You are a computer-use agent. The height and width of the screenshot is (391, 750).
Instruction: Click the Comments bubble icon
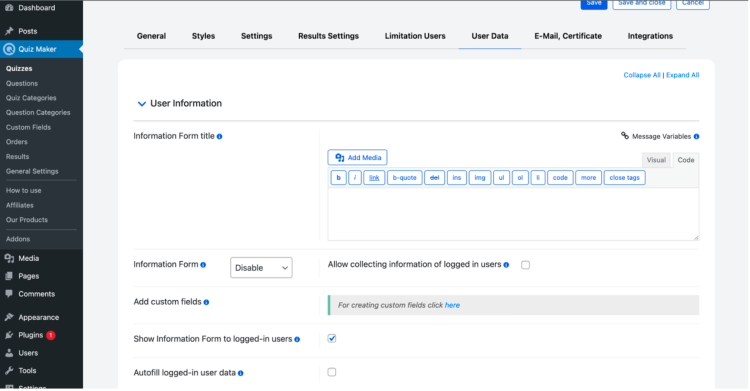pyautogui.click(x=9, y=294)
